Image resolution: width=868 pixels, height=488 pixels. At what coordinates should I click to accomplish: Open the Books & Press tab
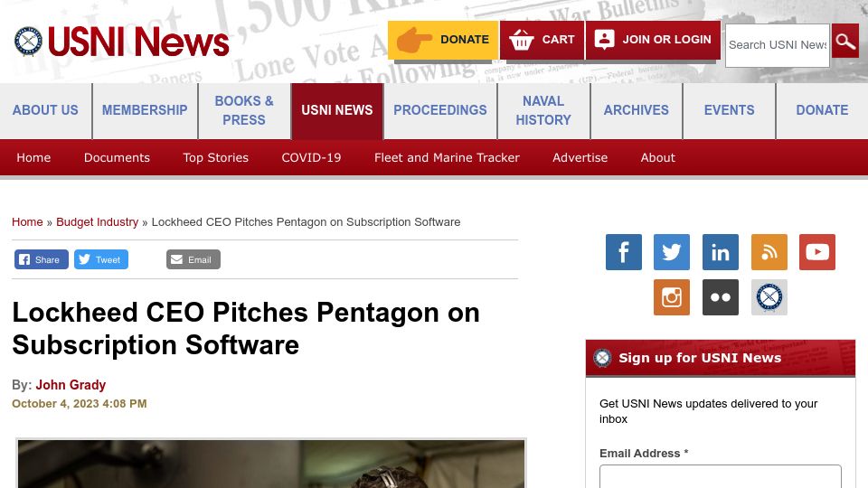[244, 110]
